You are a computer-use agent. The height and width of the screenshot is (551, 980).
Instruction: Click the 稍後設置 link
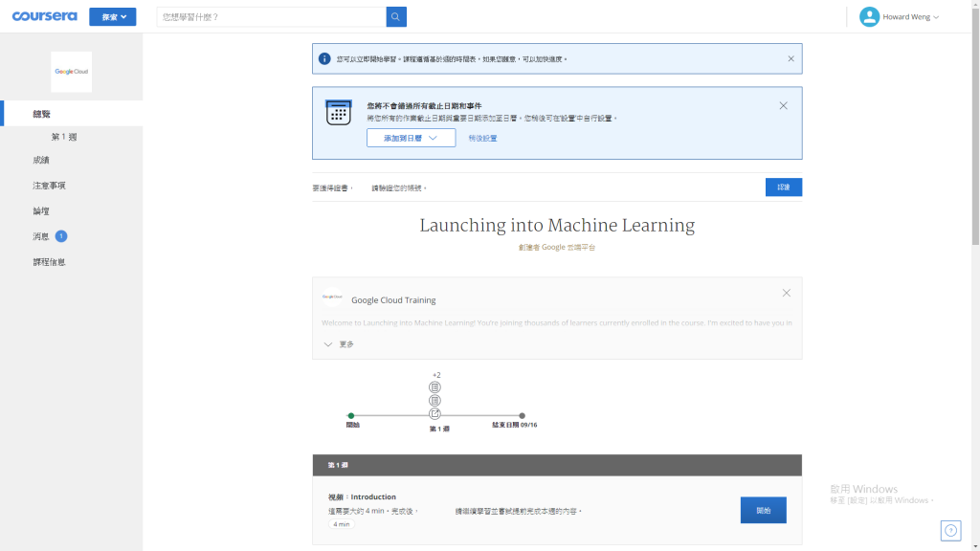pyautogui.click(x=482, y=138)
